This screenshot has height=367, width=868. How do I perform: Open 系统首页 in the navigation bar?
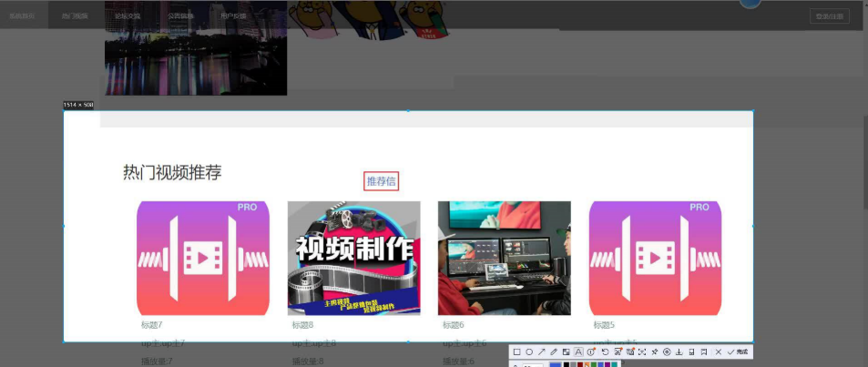tap(22, 16)
